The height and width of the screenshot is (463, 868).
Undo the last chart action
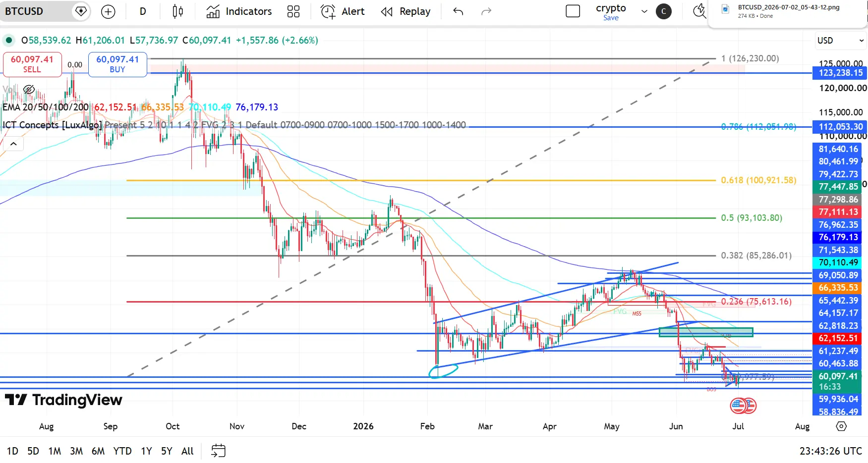coord(458,11)
